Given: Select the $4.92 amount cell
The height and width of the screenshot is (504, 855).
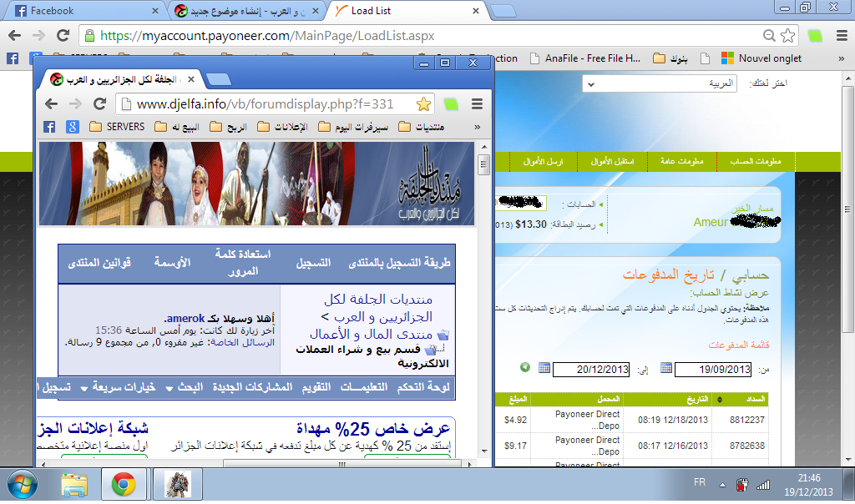Looking at the screenshot, I should [x=515, y=420].
